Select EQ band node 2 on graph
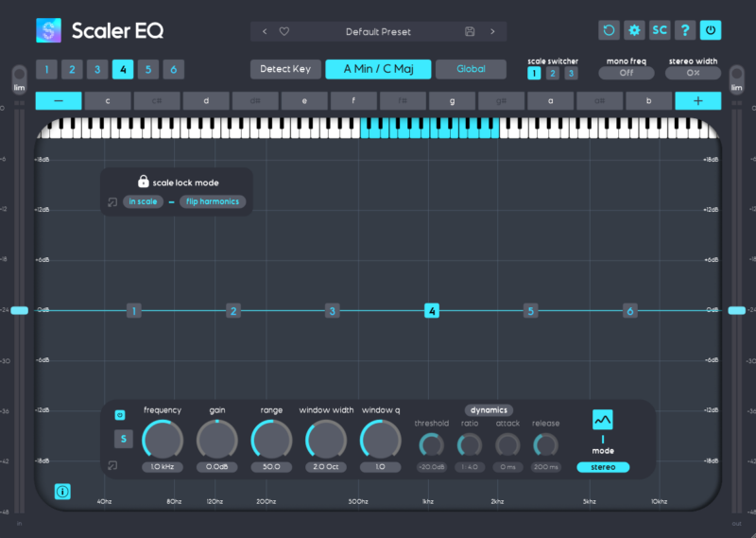 233,310
